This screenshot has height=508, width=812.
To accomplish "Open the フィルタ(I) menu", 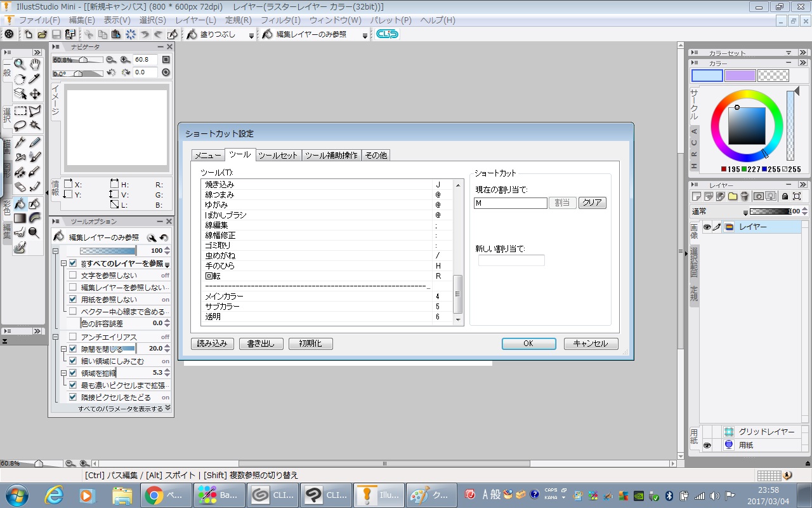I will point(280,20).
